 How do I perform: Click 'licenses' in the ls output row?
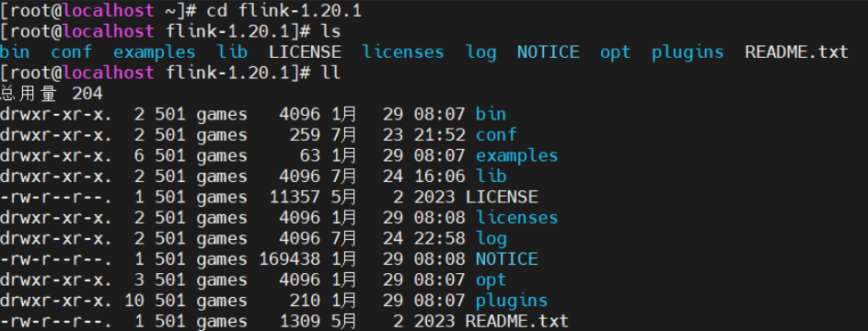click(403, 51)
